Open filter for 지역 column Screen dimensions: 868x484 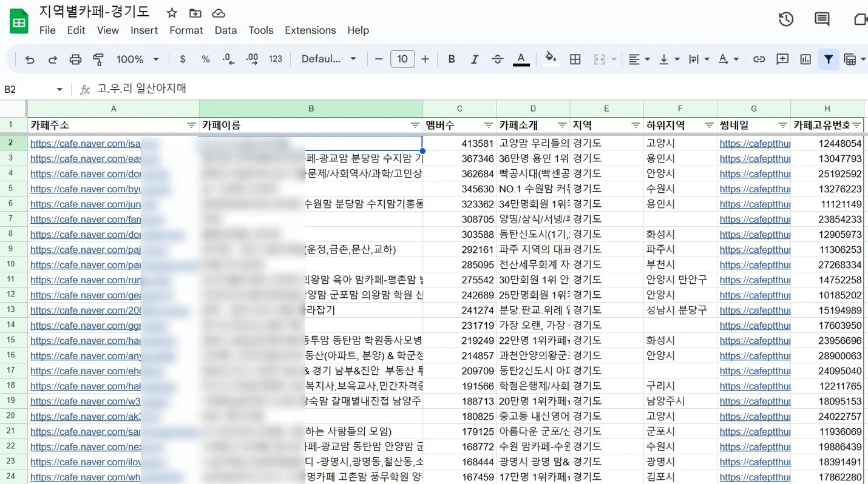pos(636,126)
